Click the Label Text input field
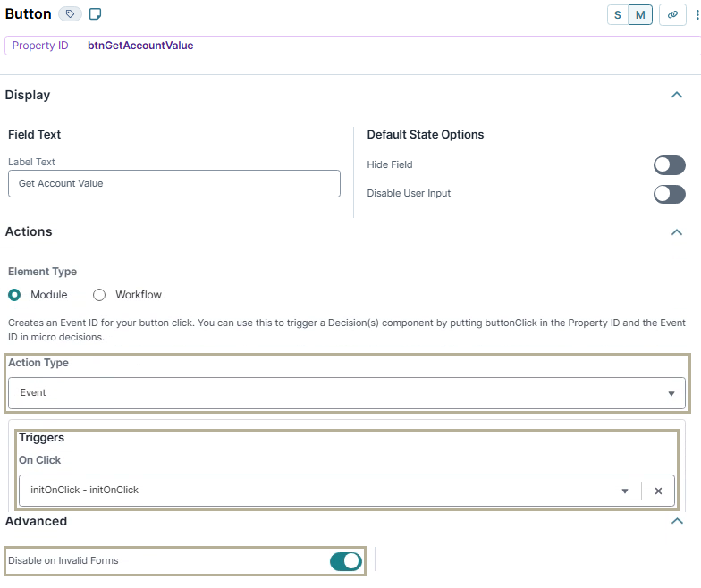 (x=173, y=184)
